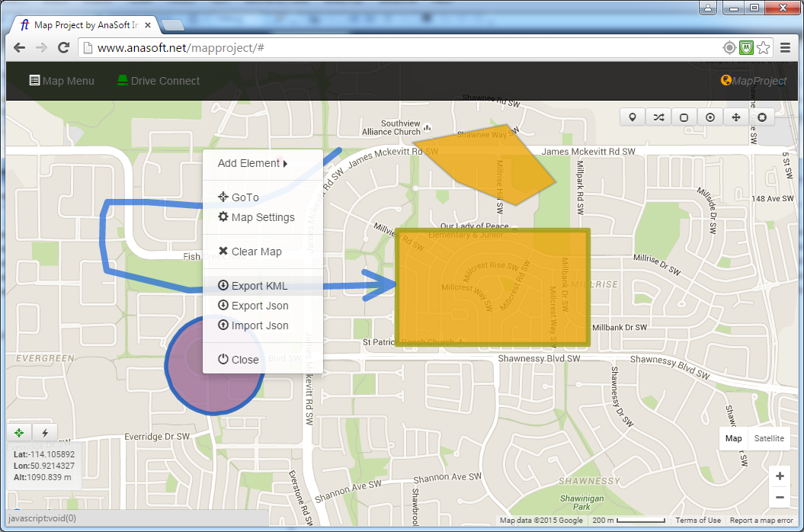Open the Map Menu

click(x=62, y=81)
